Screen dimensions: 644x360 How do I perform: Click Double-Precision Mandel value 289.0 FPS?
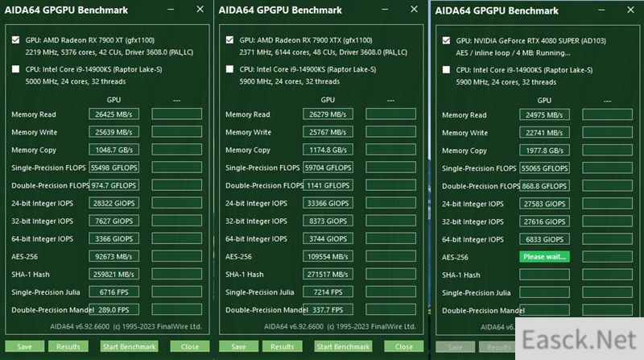(x=114, y=310)
